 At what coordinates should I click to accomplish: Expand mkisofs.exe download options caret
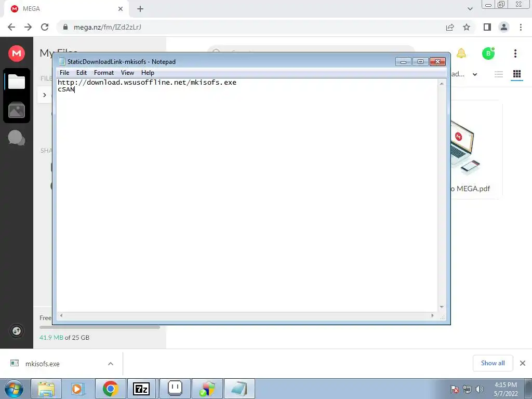tap(110, 364)
